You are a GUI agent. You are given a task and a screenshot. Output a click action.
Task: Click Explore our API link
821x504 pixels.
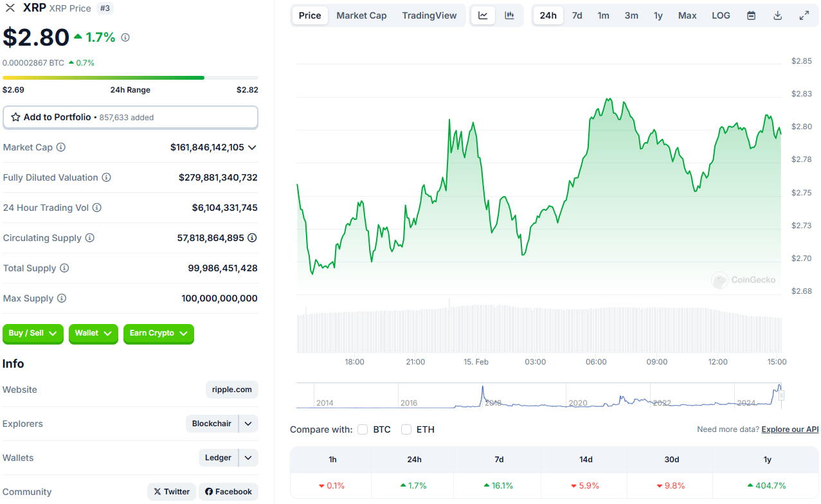(790, 429)
